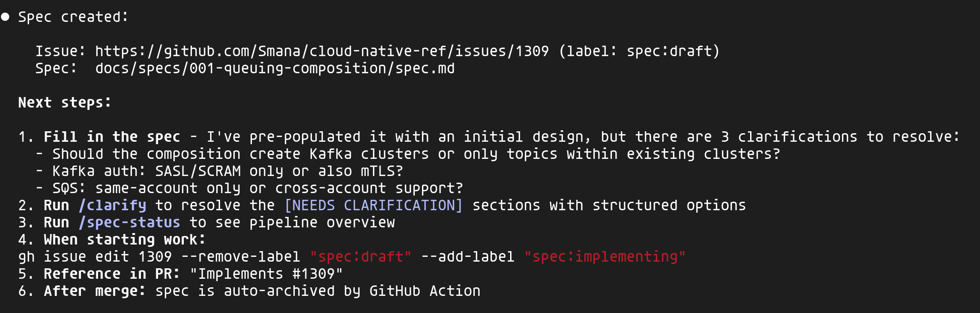This screenshot has width=980, height=313.
Task: Click the Kafka clusters clarification question line
Action: (416, 154)
